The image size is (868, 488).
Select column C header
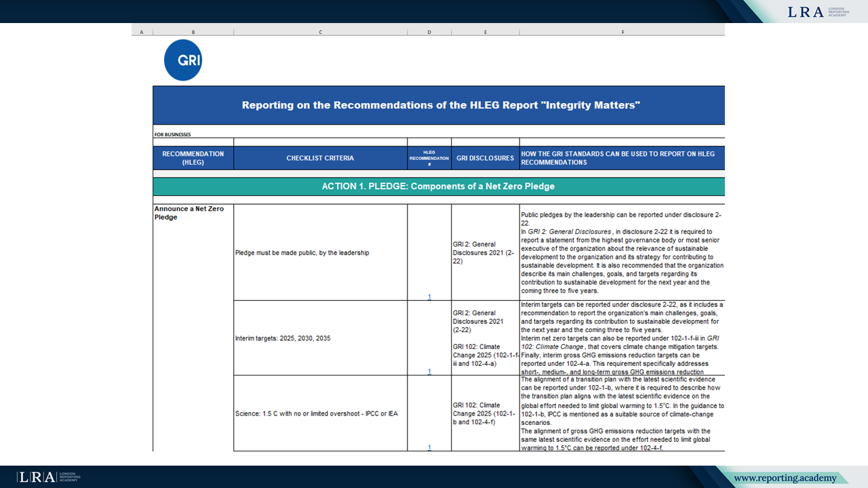coord(320,32)
